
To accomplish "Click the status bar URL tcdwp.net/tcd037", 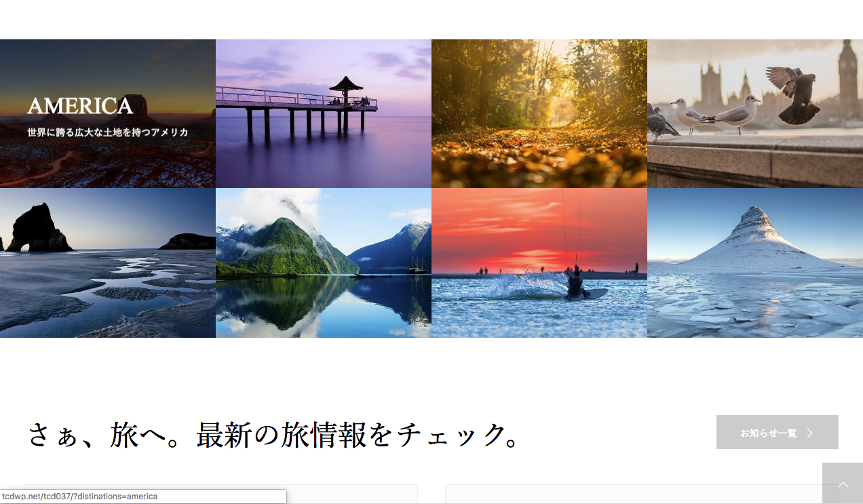I will [x=79, y=497].
